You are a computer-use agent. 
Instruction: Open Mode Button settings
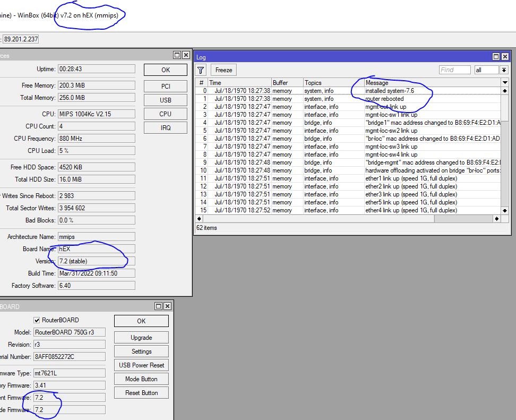[142, 379]
